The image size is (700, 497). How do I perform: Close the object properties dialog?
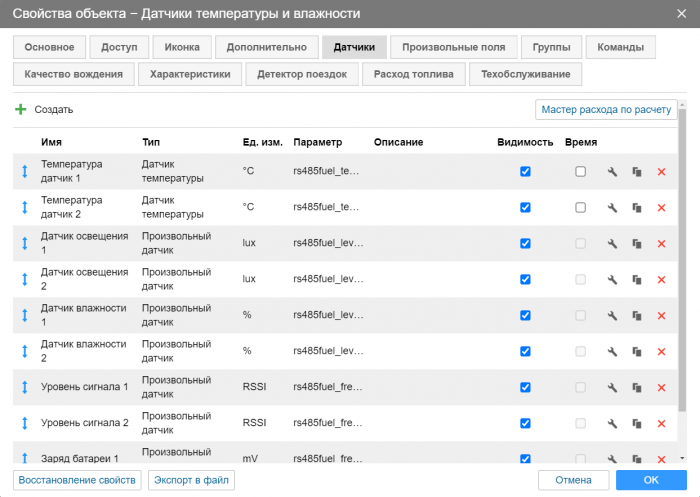[x=679, y=14]
